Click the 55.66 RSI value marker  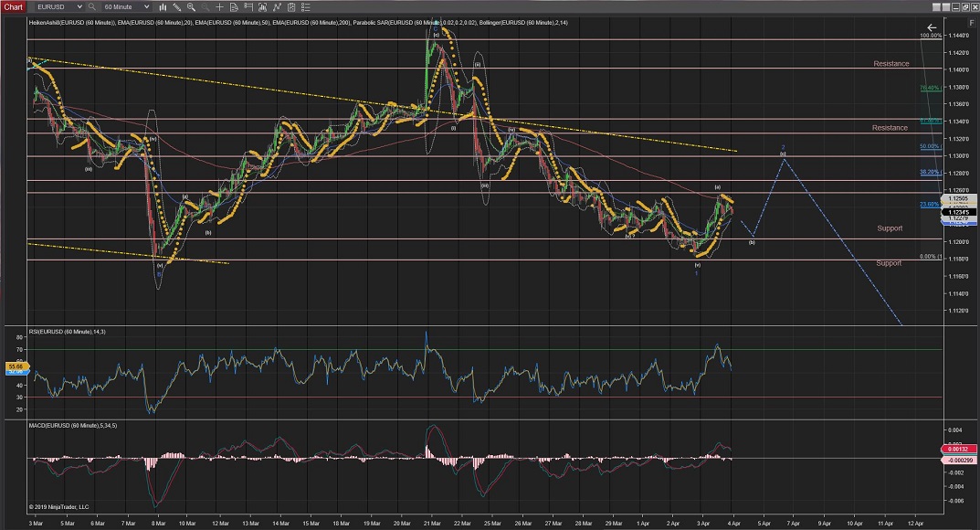[x=15, y=367]
